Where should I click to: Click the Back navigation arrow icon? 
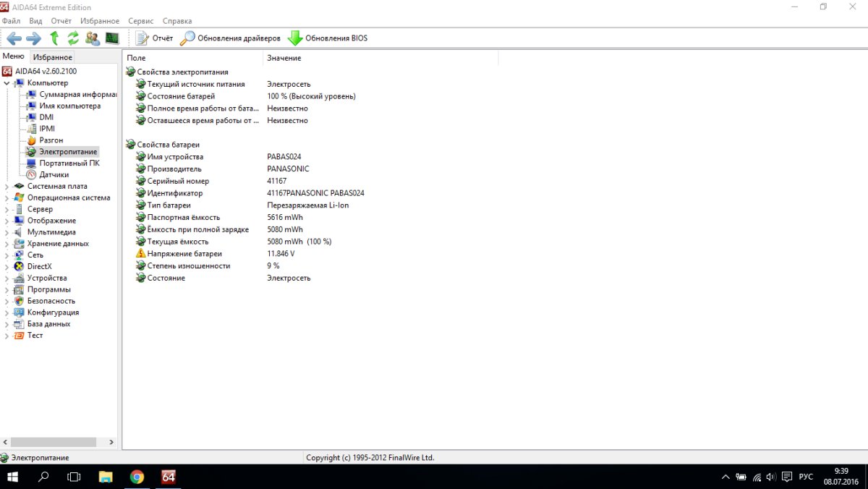point(14,38)
